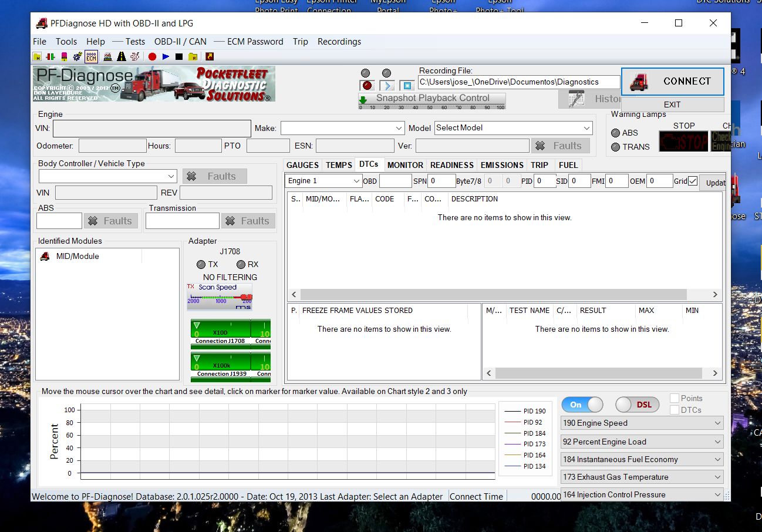Image resolution: width=762 pixels, height=532 pixels.
Task: Enable the DTCs checkbox near chart
Action: [675, 410]
